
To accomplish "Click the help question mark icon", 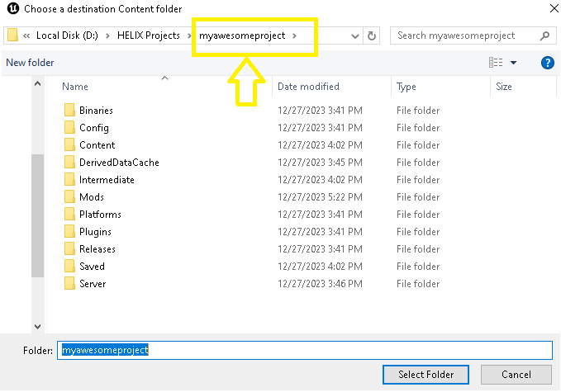I will click(546, 63).
